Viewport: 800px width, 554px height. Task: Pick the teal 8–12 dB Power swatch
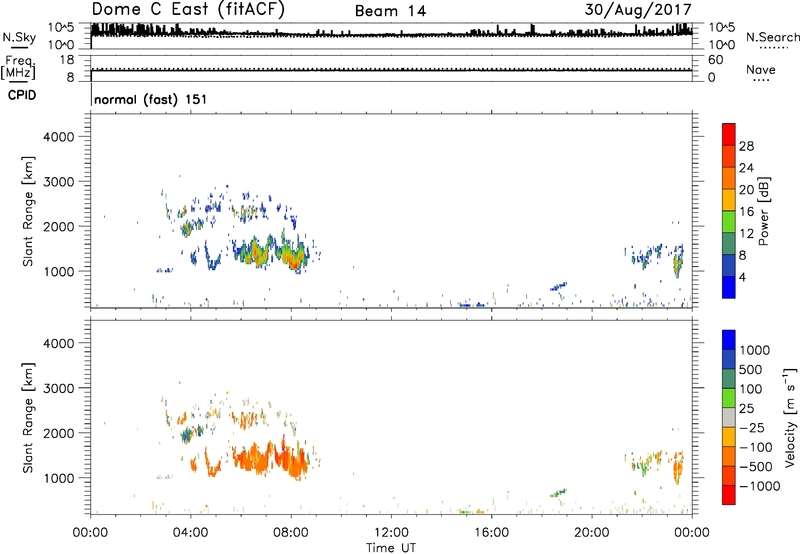[729, 243]
